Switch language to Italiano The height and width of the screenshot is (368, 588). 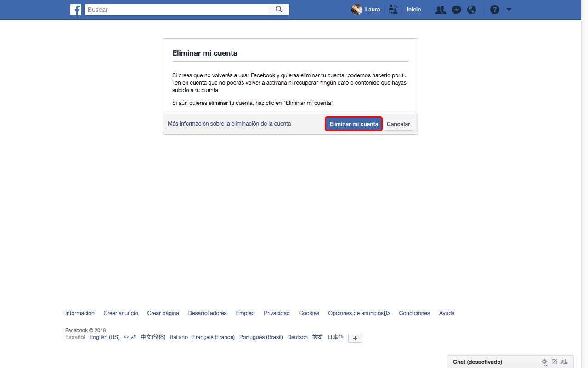(179, 337)
